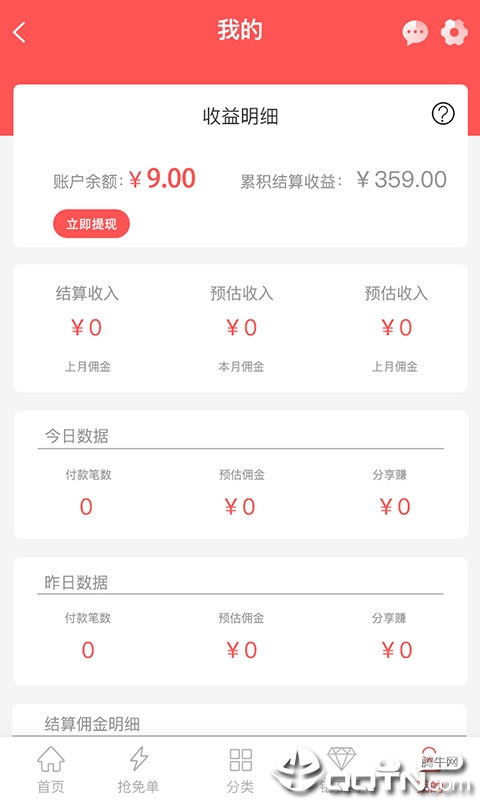Screen dimensions: 480x800
Task: Tap the 立即提现 withdraw button
Action: coord(91,223)
